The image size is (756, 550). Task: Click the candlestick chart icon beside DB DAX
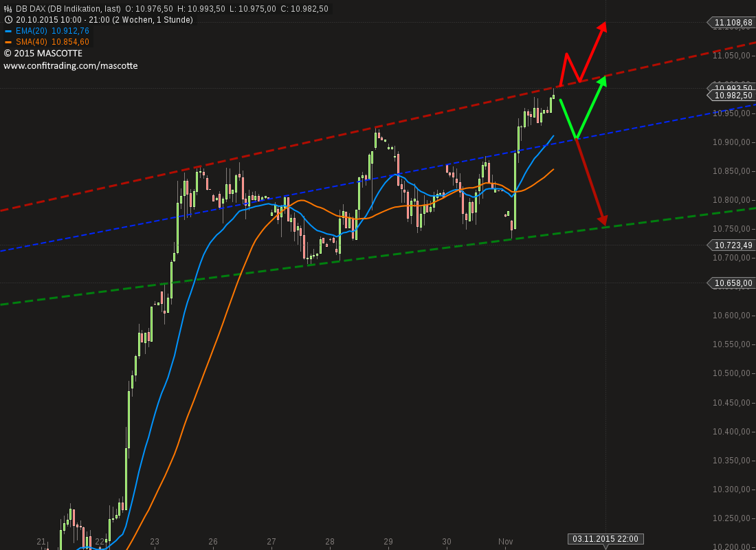[x=8, y=9]
